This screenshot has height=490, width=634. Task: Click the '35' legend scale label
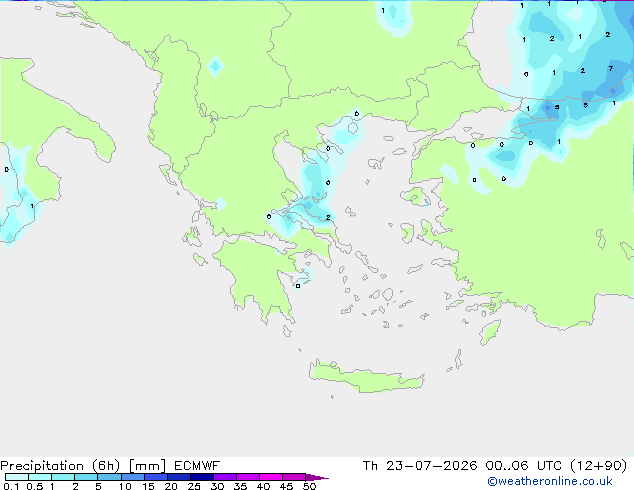click(240, 486)
